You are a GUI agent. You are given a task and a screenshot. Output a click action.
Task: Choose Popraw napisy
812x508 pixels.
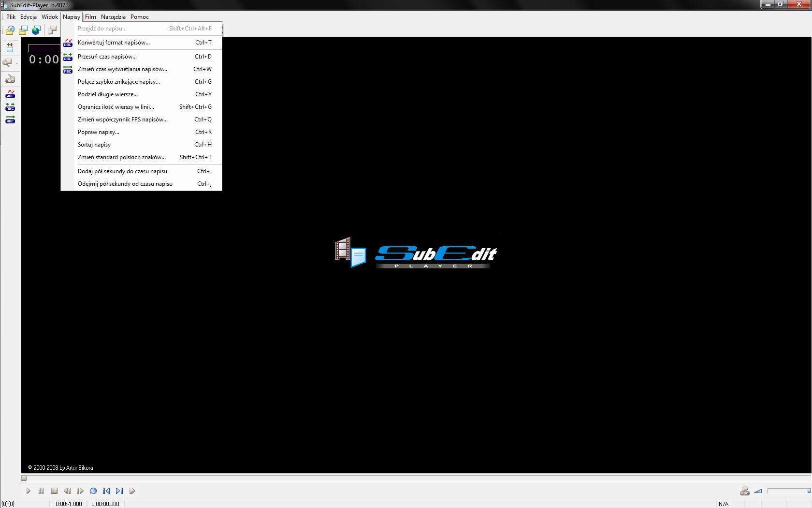click(x=141, y=132)
